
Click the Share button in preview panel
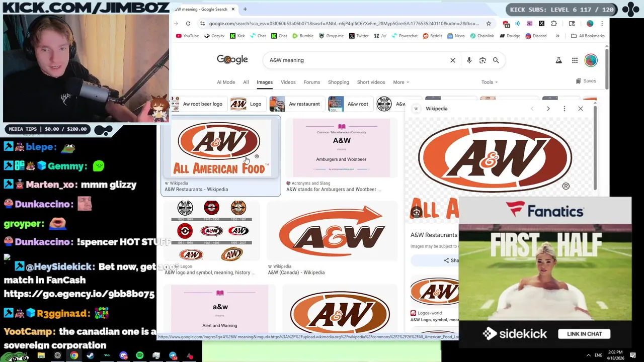[x=451, y=260]
